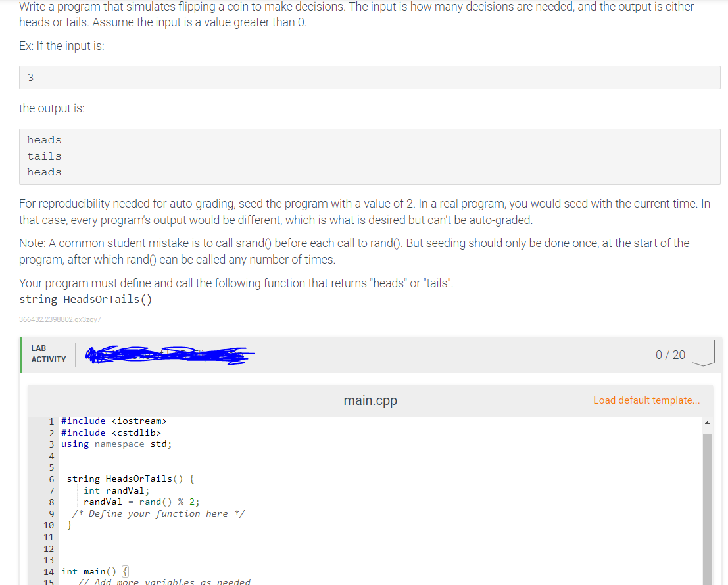This screenshot has height=585, width=728.
Task: Click the #include <cstdlib> line
Action: (x=110, y=433)
